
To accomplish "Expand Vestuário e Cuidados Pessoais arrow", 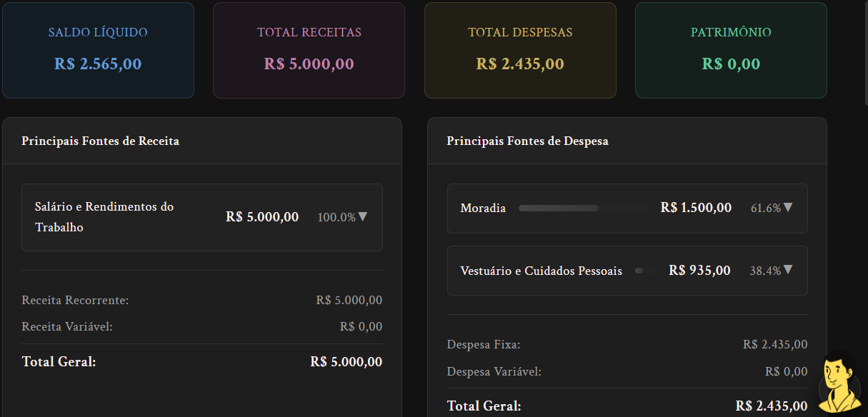I will tap(788, 270).
